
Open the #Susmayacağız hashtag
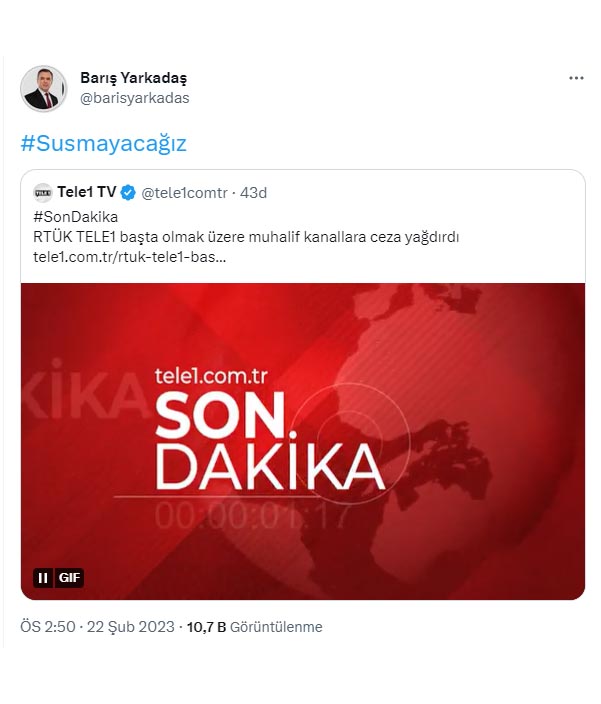click(x=104, y=143)
